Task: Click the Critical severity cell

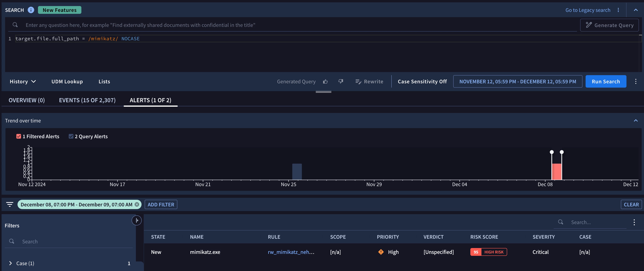Action: pos(540,252)
